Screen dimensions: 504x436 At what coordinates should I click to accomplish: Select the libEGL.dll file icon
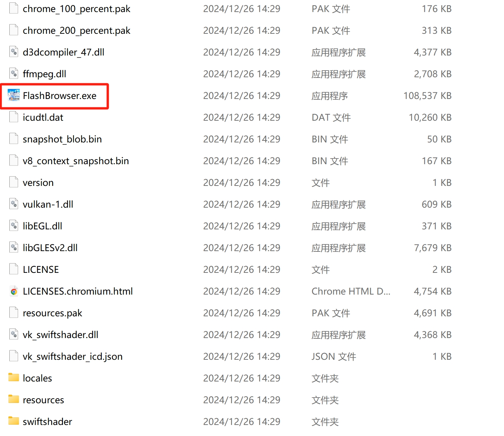click(x=14, y=226)
